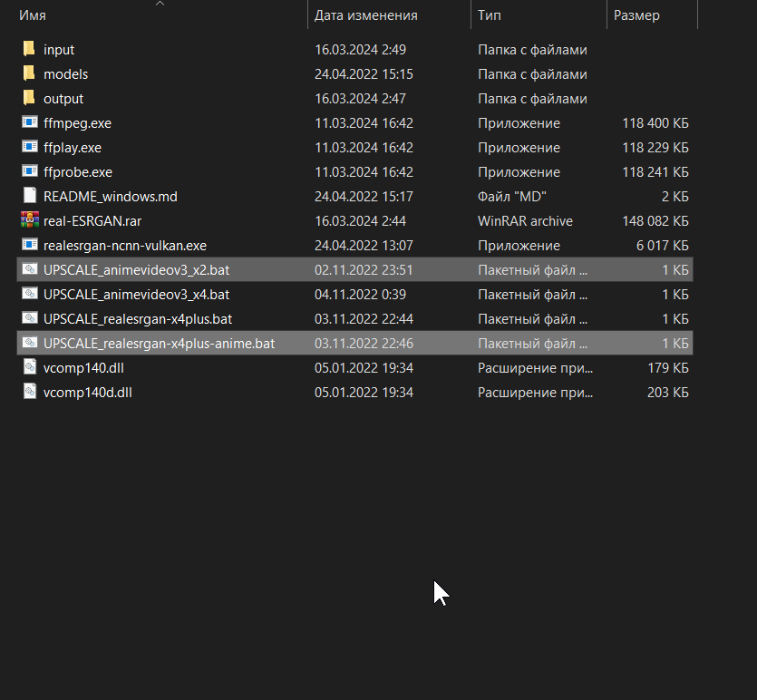757x700 pixels.
Task: Select the real-ESRGAN.rar file name
Action: pos(92,221)
